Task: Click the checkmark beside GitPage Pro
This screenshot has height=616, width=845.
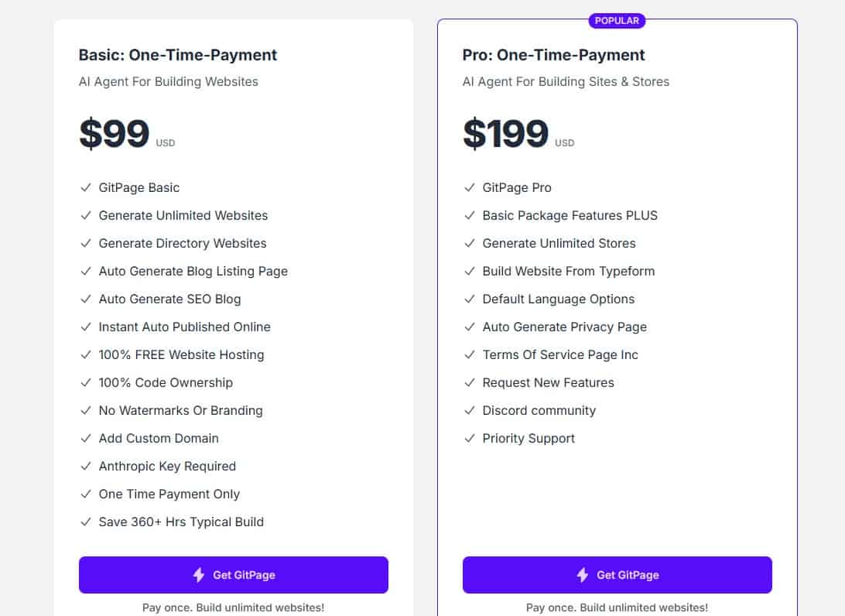Action: (x=470, y=187)
